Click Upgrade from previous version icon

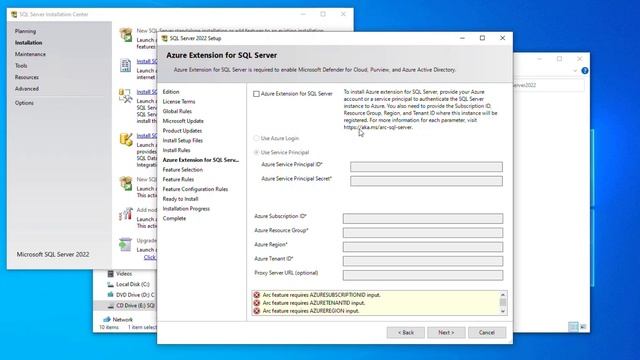[125, 244]
